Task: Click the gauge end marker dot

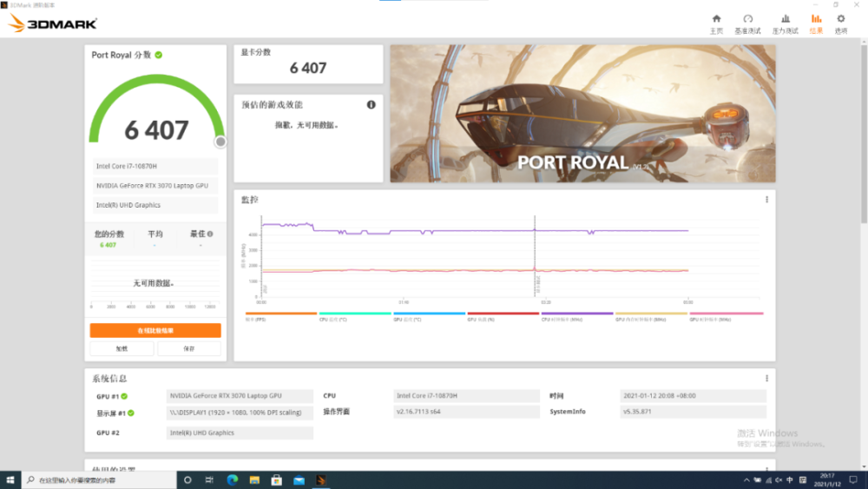Action: click(x=220, y=142)
